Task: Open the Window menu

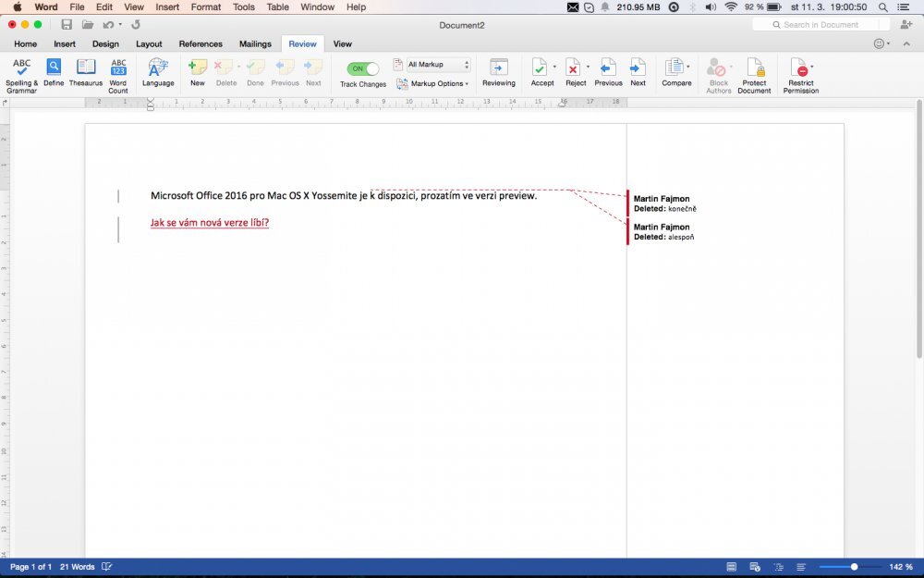Action: click(x=317, y=6)
